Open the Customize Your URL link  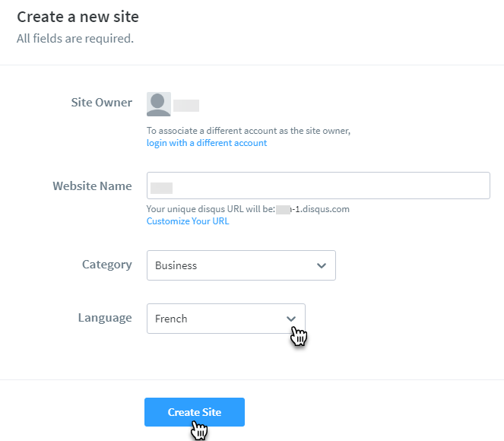pos(188,221)
